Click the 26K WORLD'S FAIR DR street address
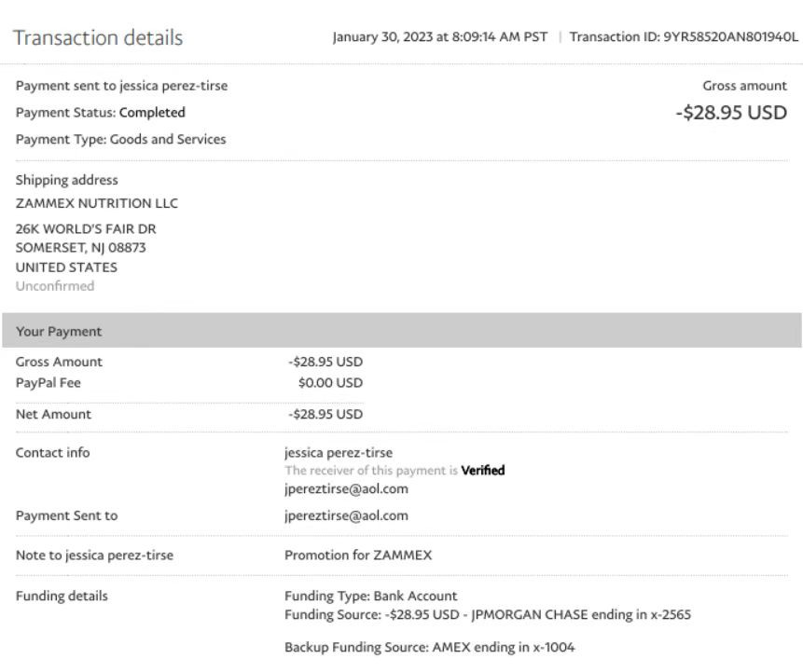 tap(78, 229)
